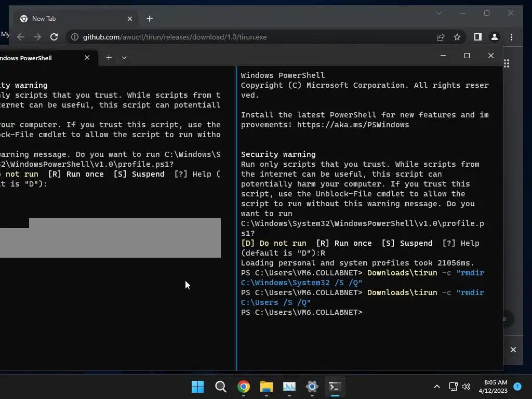Click the "[D] Do not run" option text in the right pane

tap(273, 243)
